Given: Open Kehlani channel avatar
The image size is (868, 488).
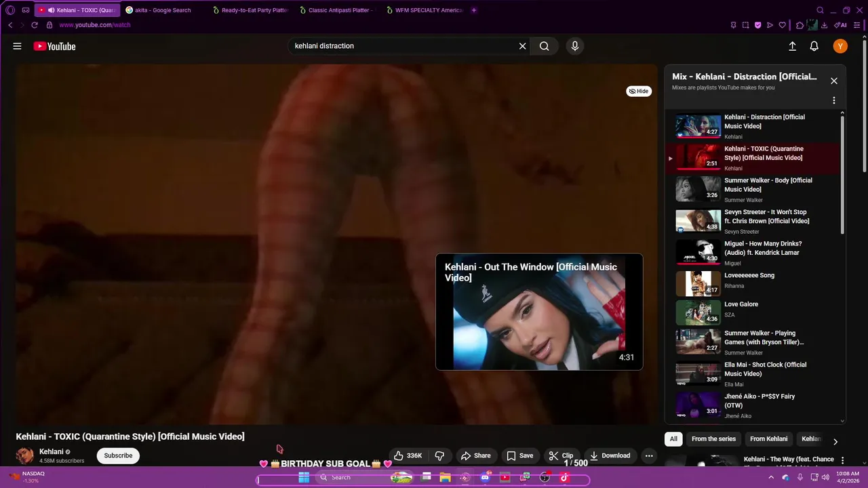Looking at the screenshot, I should click(25, 455).
